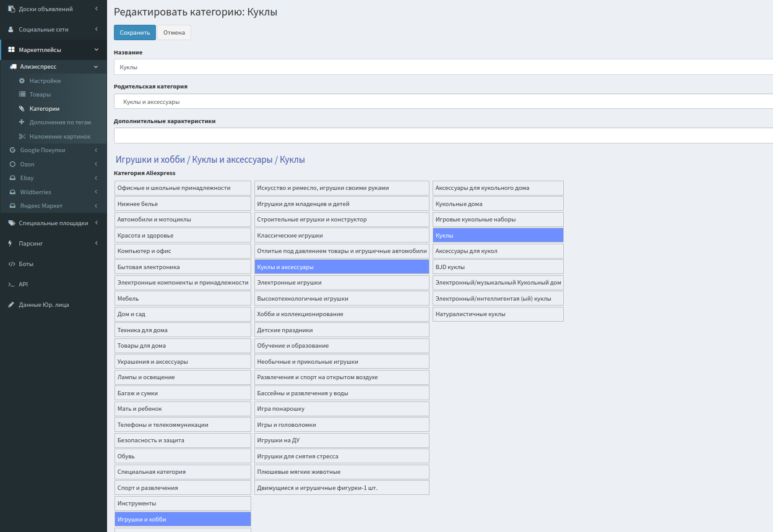
Task: Open the Родительская категория dropdown
Action: (443, 101)
